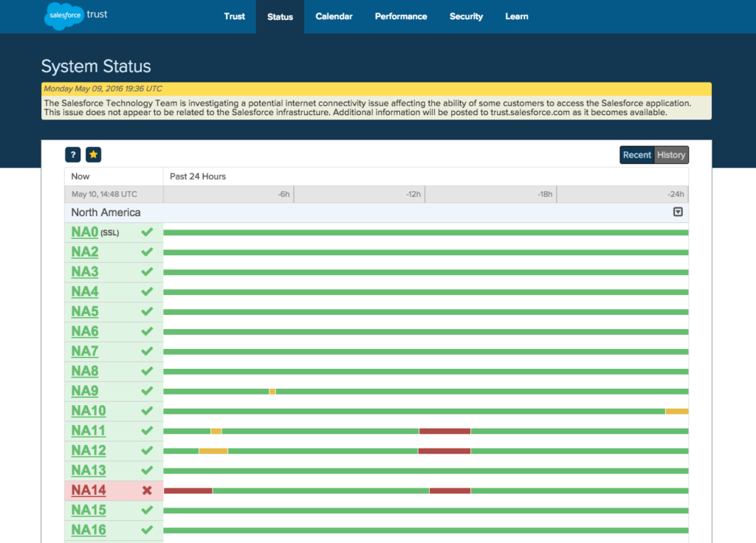
Task: Click the yellow incident segment on NA9 timeline
Action: coord(272,391)
